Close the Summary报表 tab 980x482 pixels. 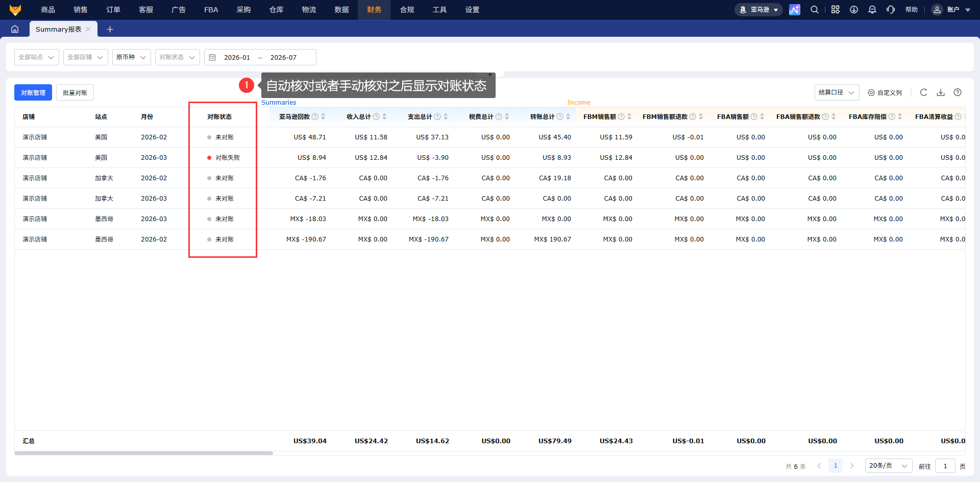[88, 29]
